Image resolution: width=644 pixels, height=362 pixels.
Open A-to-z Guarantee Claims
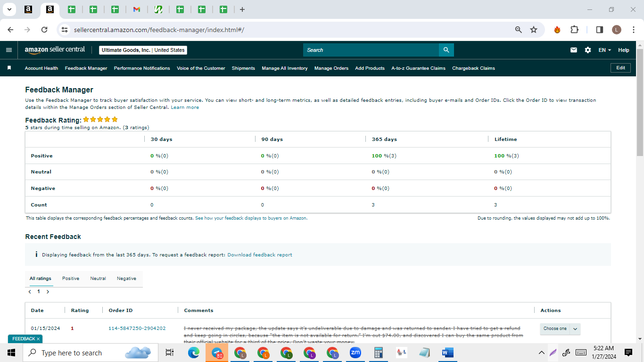(x=418, y=68)
